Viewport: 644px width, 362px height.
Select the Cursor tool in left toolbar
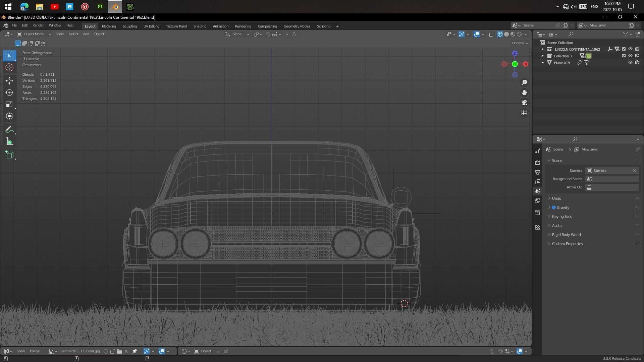click(9, 67)
